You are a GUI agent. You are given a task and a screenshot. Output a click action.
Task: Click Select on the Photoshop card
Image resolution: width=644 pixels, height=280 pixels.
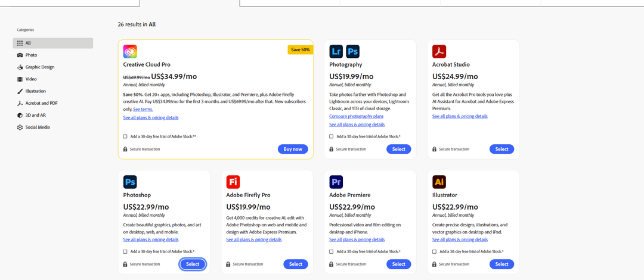(x=193, y=264)
